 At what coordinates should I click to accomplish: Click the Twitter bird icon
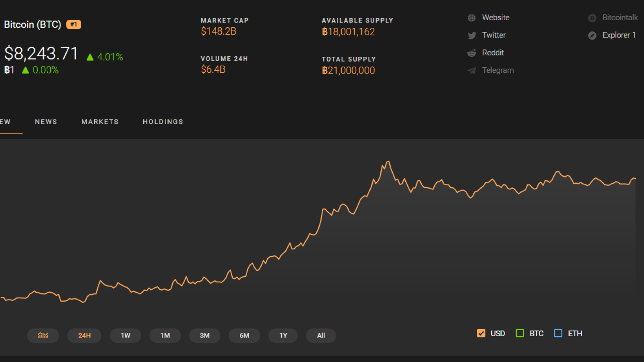(x=472, y=36)
